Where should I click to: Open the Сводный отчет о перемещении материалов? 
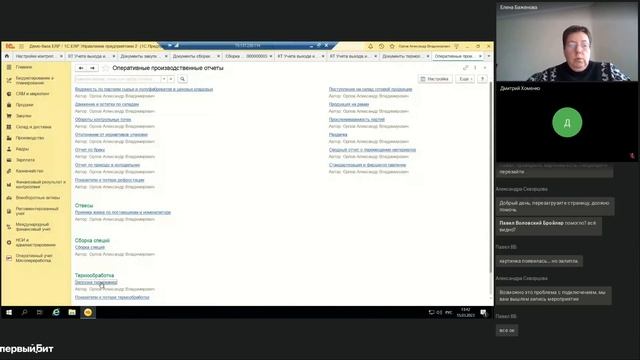coord(372,149)
